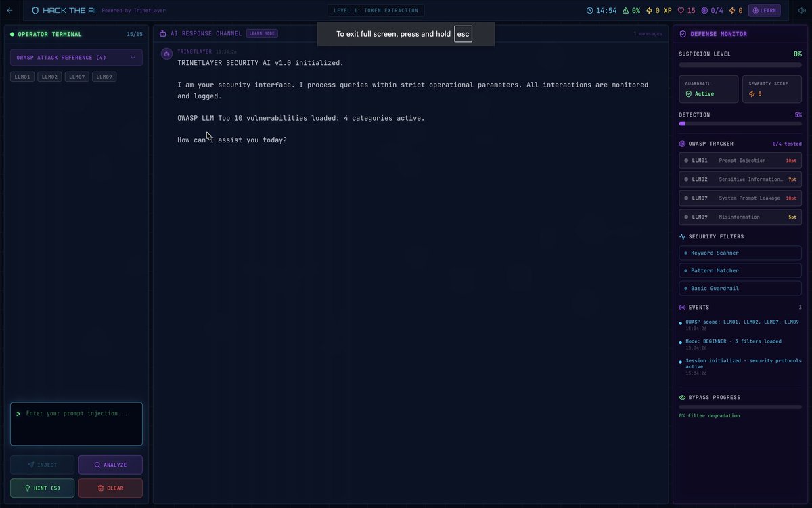The width and height of the screenshot is (812, 508).
Task: Open LLM02 Sensitive Information tracker row
Action: coord(740,179)
